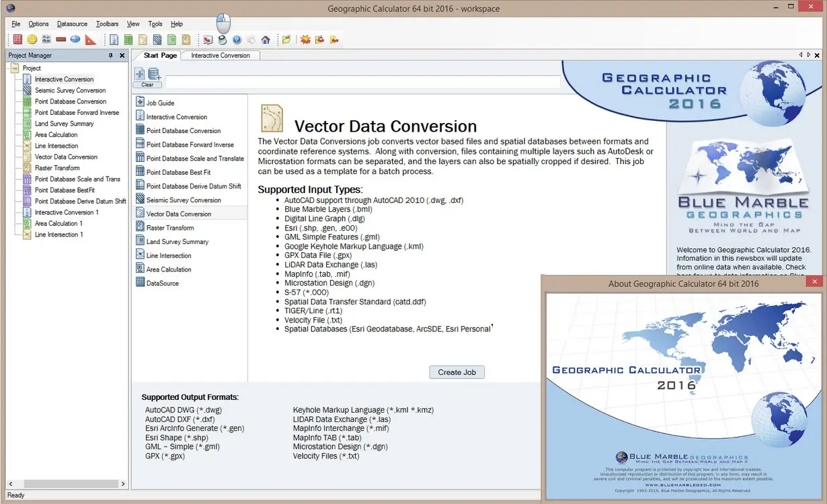The width and height of the screenshot is (827, 504).
Task: Click the 'Ready' status bar text
Action: click(15, 495)
